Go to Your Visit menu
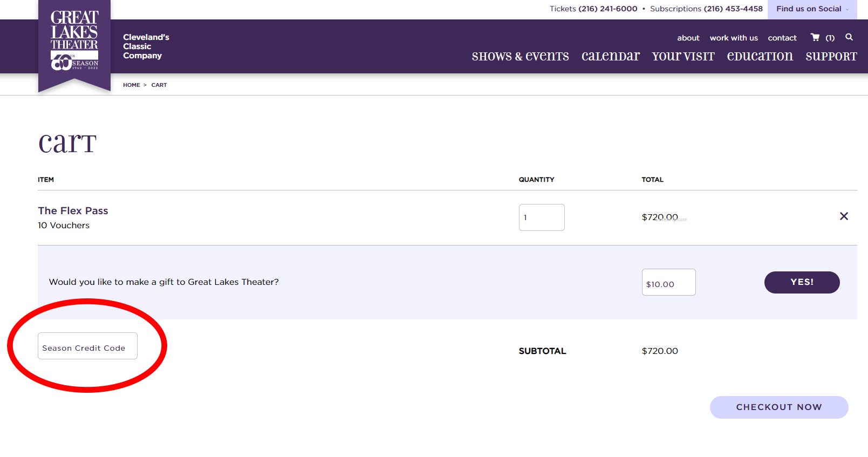 tap(683, 56)
